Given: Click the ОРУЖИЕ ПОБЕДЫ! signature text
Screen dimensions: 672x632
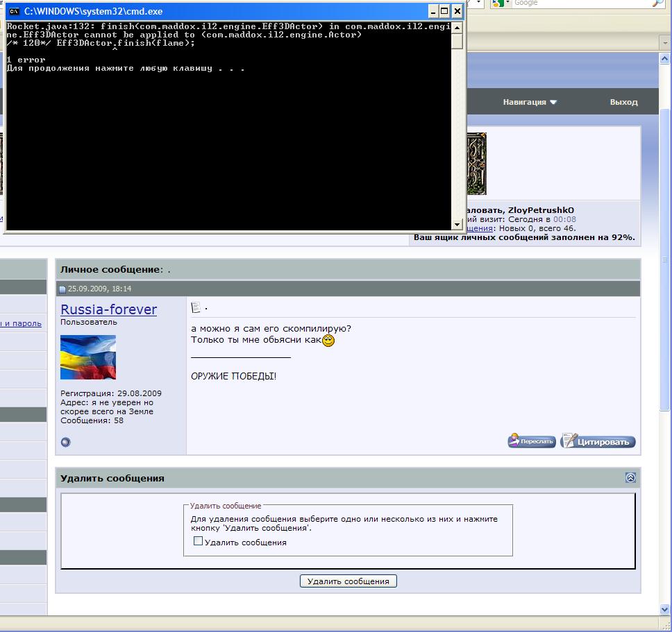Looking at the screenshot, I should pos(233,376).
